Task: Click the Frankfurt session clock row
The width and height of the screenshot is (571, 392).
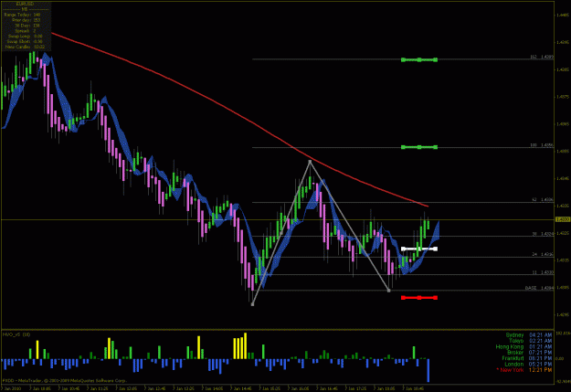Action: [527, 358]
